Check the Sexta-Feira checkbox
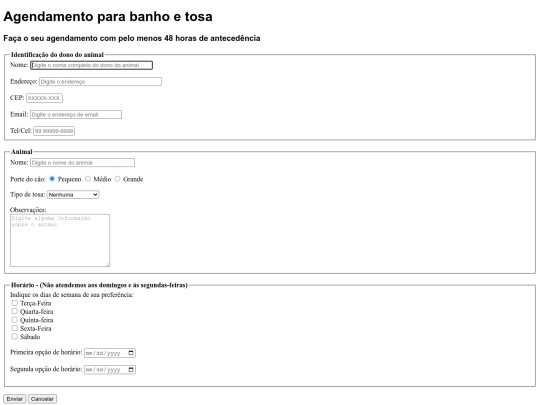Screen dimensions: 540x405 coord(14,328)
